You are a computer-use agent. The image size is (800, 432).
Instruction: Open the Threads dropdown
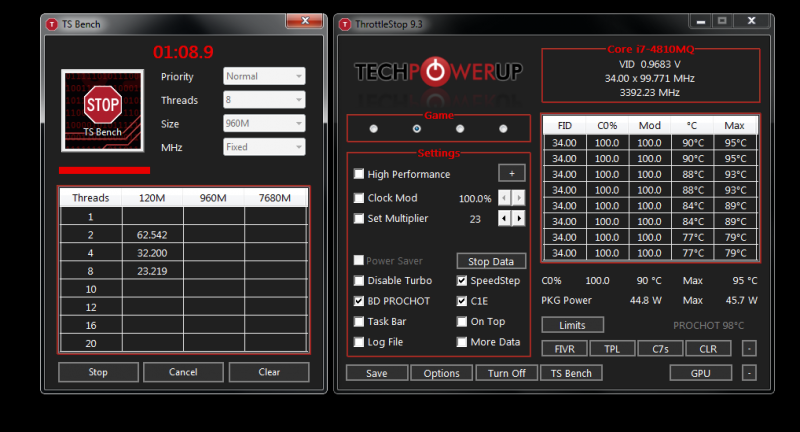[x=264, y=99]
